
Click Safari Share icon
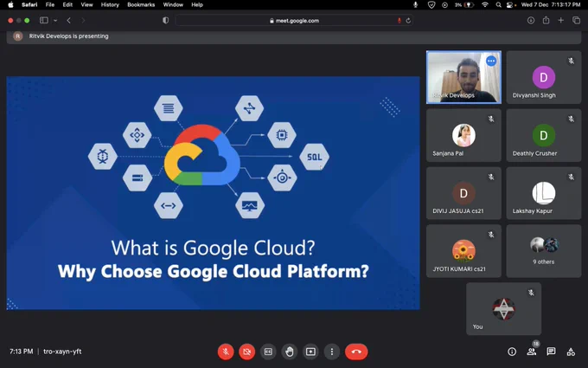[x=546, y=20]
